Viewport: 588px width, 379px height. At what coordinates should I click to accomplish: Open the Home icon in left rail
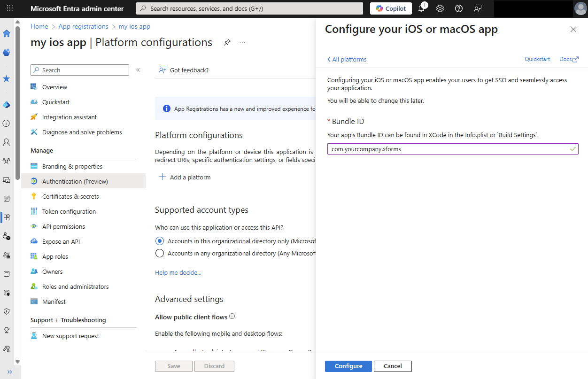pyautogui.click(x=7, y=33)
